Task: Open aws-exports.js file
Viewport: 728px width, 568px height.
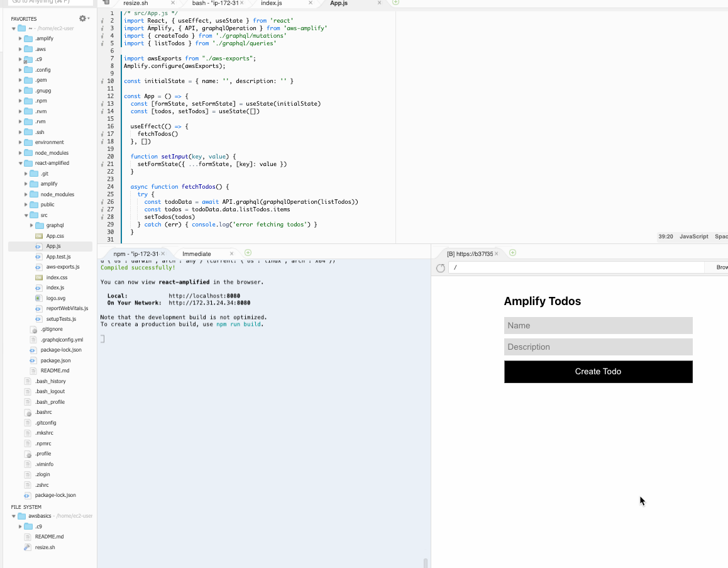Action: tap(63, 267)
